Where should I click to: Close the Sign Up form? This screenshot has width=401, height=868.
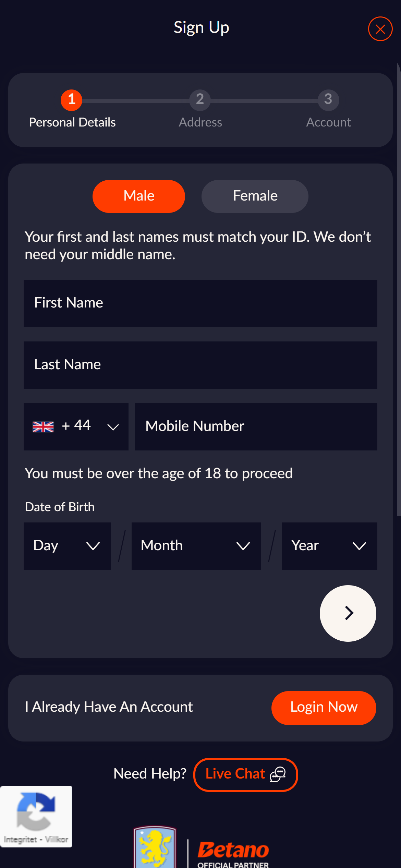pos(380,29)
